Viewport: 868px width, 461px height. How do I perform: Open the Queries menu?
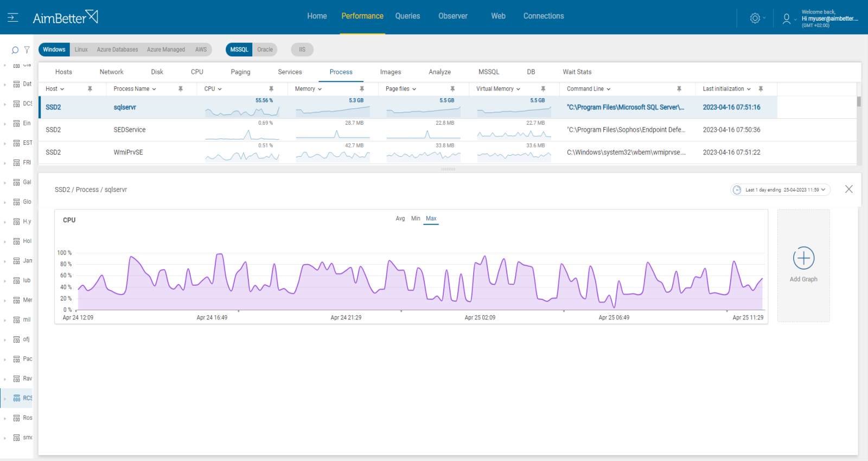pos(407,16)
